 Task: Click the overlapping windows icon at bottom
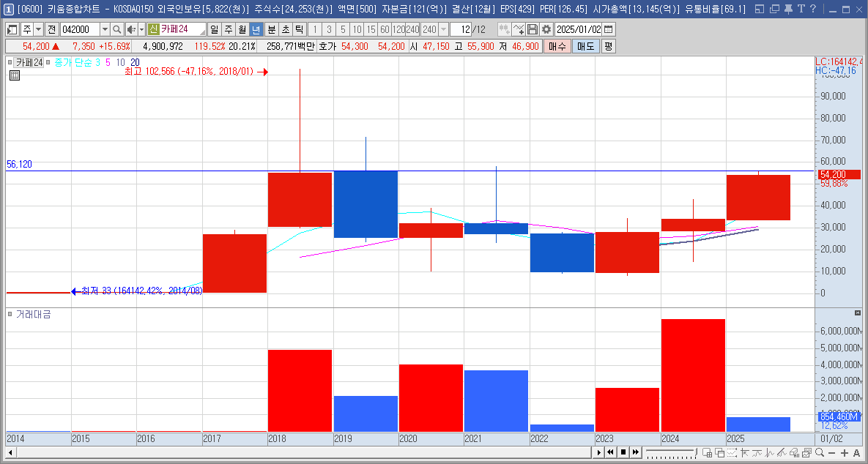point(719,453)
